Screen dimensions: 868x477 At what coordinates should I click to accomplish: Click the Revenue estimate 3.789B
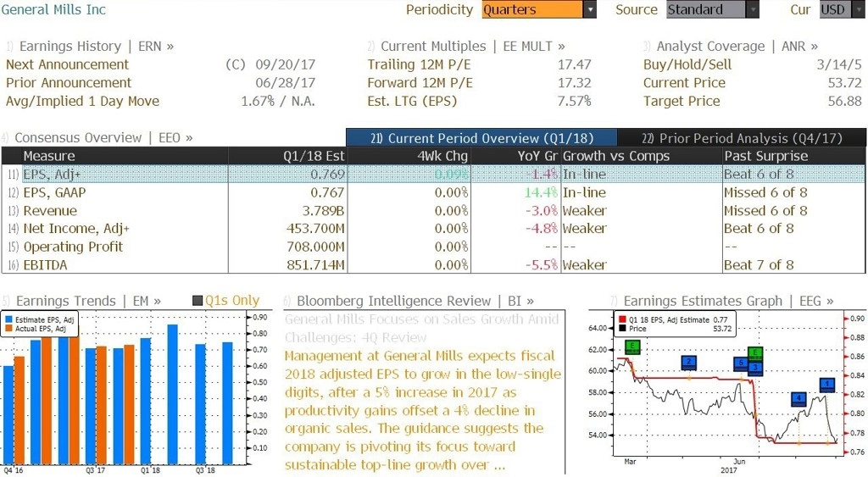tap(323, 211)
